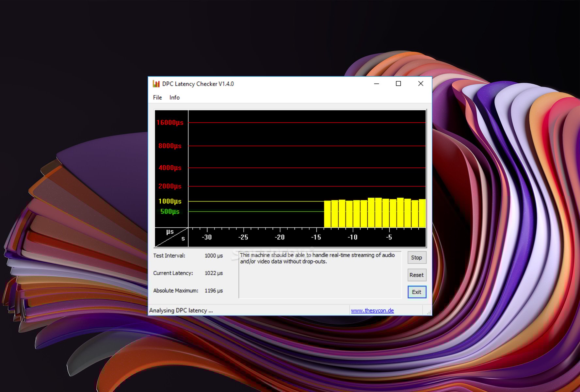Image resolution: width=580 pixels, height=392 pixels.
Task: Click the -30 seconds axis label
Action: click(207, 237)
